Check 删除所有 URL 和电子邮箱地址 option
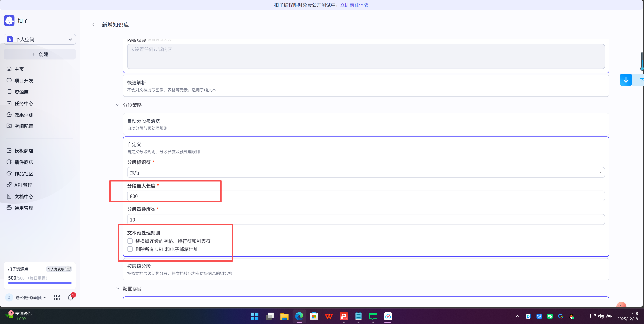 [x=130, y=249]
